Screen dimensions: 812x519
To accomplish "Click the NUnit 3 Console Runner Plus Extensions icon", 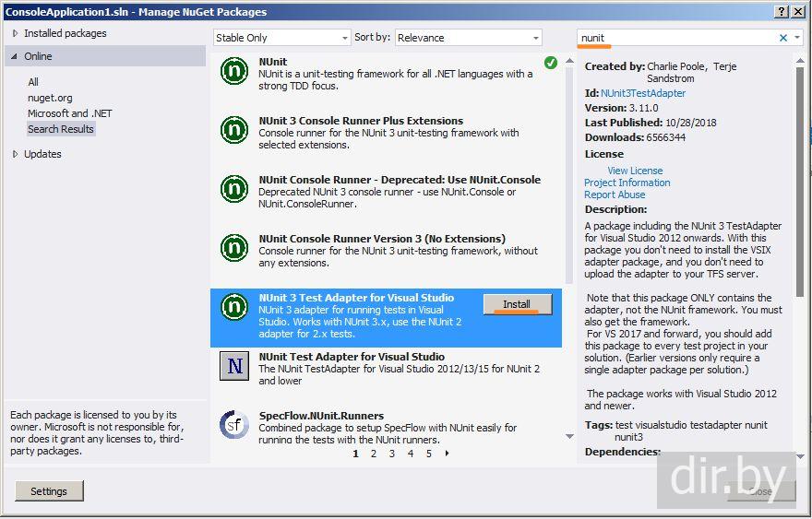I will [x=234, y=130].
